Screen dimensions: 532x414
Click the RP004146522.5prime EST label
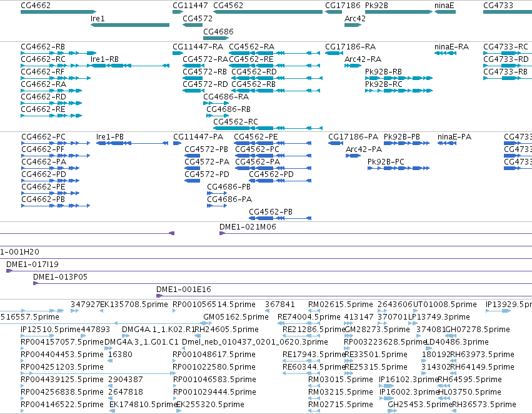click(x=62, y=405)
